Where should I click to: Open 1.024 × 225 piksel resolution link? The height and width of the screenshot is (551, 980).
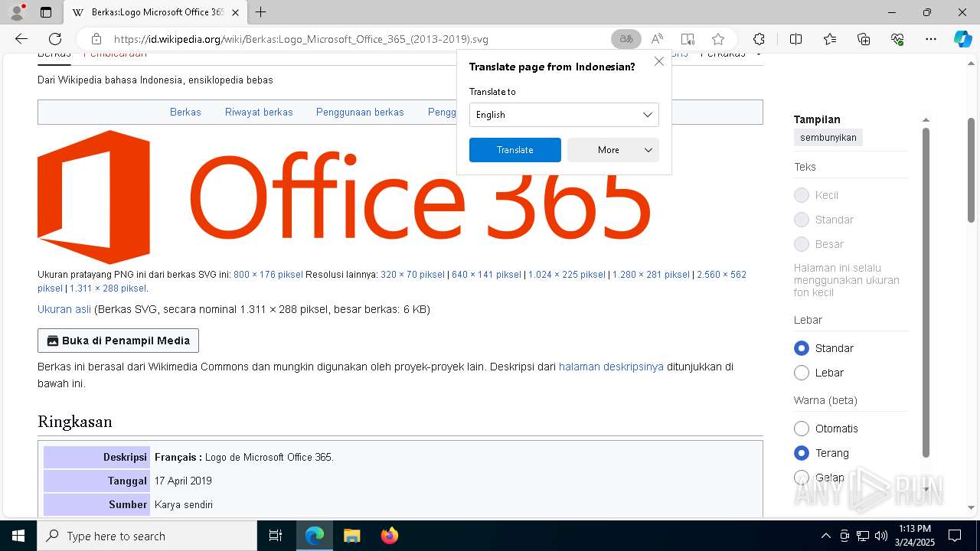pos(567,274)
